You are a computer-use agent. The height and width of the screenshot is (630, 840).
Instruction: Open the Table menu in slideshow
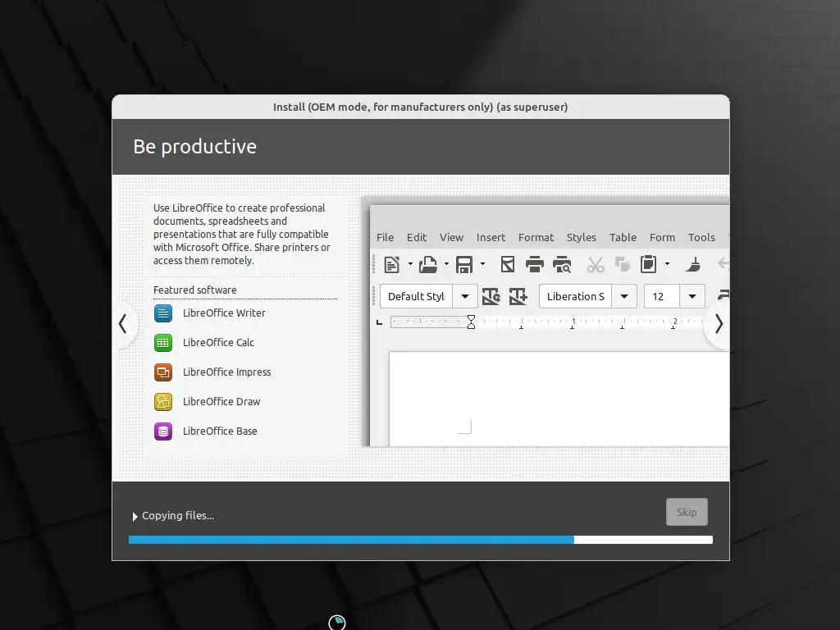tap(623, 237)
